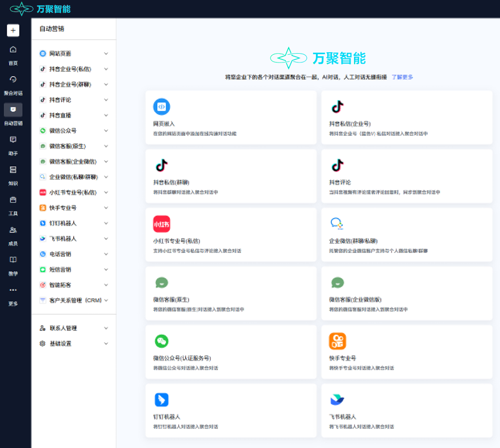
Task: Expand 客户关系管理 (CRM) chevron
Action: [x=106, y=300]
